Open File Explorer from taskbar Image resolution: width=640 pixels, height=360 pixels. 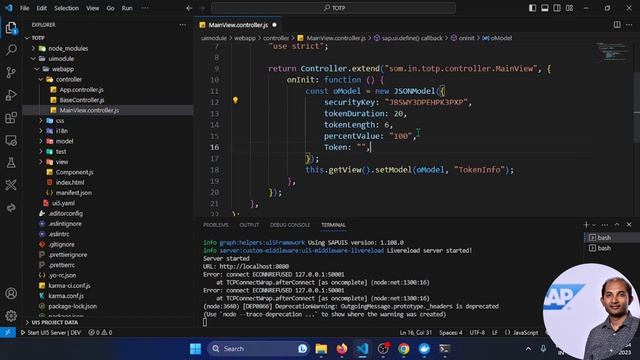click(x=321, y=349)
